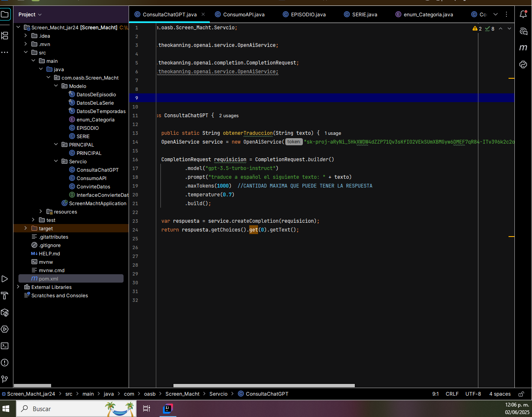The image size is (532, 417).
Task: Click Servcio in the navigation breadcrumb
Action: coord(218,394)
